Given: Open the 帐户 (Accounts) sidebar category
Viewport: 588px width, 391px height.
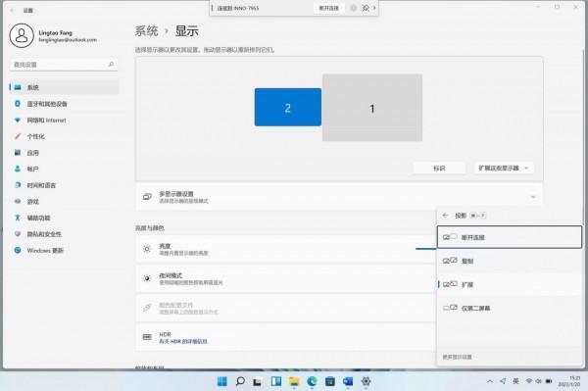Looking at the screenshot, I should (x=64, y=169).
